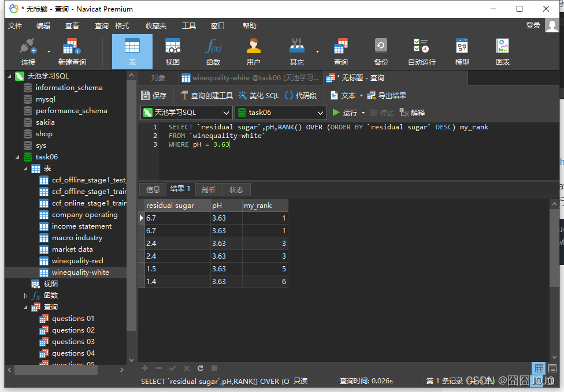Viewport: 564px width, 392px height.
Task: Open the 函数 functions toolbar icon
Action: point(213,52)
